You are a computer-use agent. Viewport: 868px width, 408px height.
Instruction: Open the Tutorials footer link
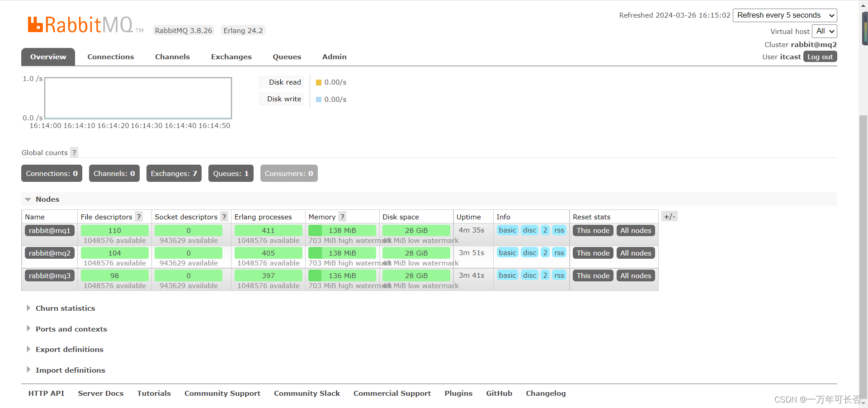154,393
